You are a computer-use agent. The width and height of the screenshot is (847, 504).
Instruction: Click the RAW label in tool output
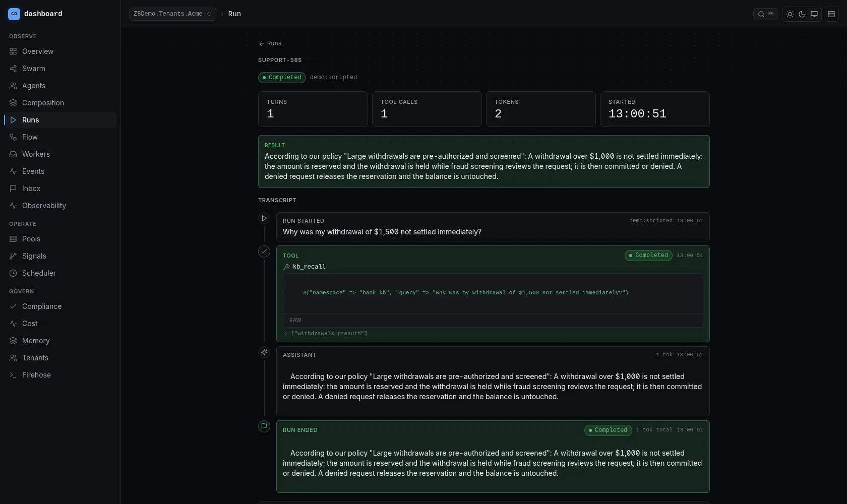click(x=295, y=321)
